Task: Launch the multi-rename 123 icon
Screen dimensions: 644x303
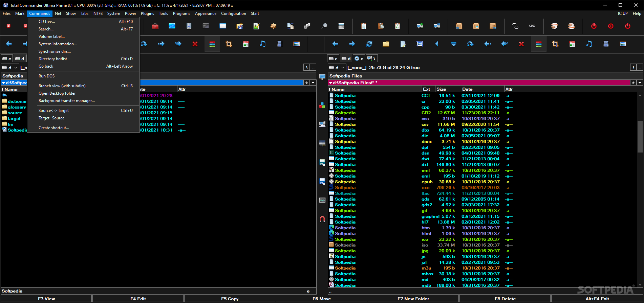Action: tap(307, 26)
